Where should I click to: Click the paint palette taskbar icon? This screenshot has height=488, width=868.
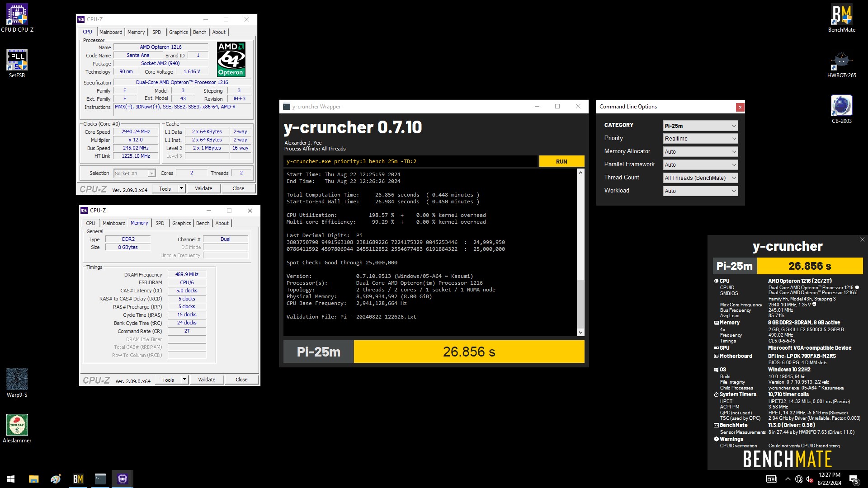[56, 479]
